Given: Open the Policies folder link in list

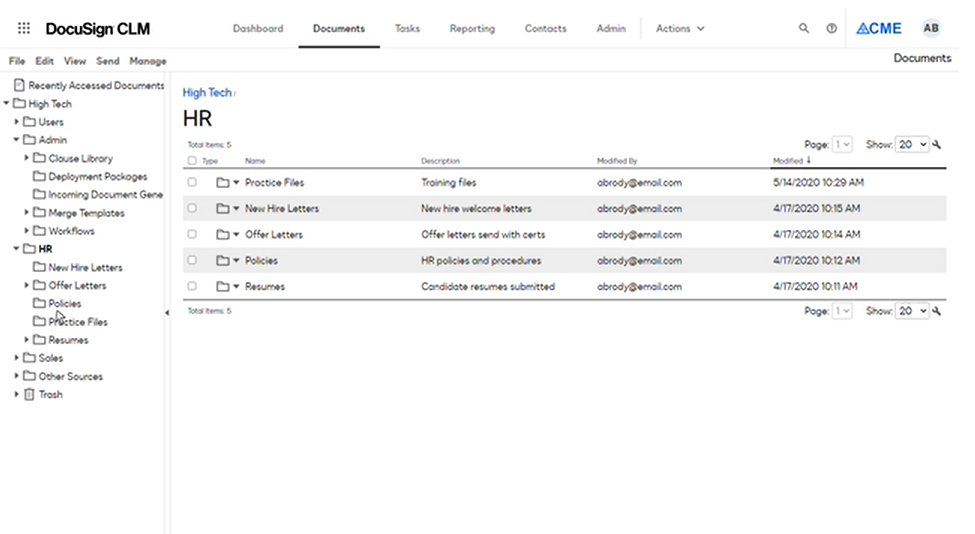Looking at the screenshot, I should [x=261, y=261].
